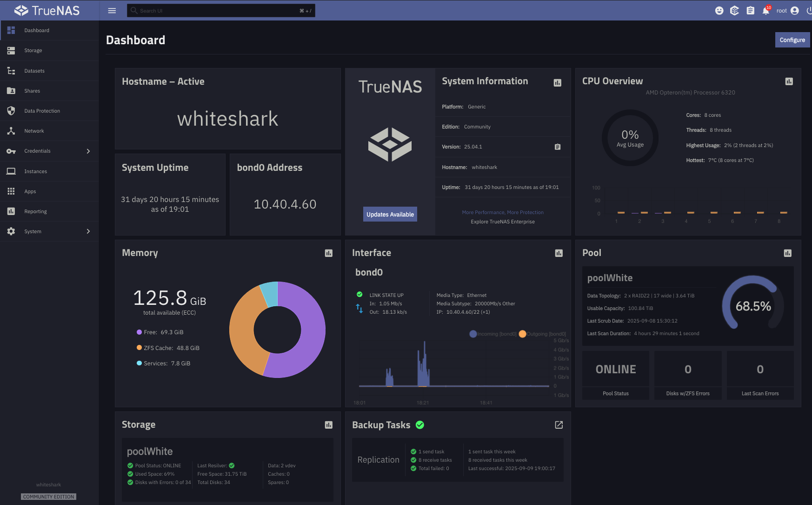Image resolution: width=812 pixels, height=505 pixels.
Task: Click the Network sidebar icon
Action: (x=11, y=131)
